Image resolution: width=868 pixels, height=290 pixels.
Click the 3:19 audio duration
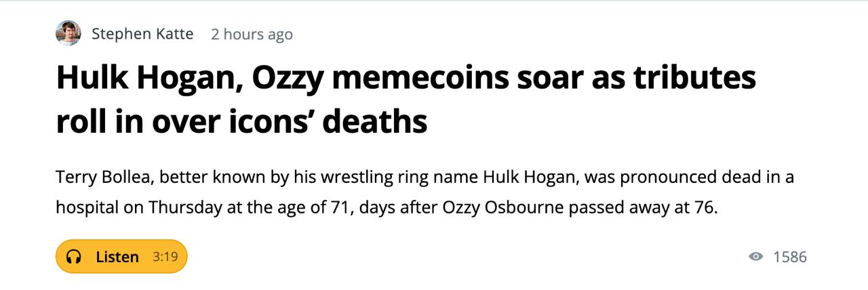165,257
